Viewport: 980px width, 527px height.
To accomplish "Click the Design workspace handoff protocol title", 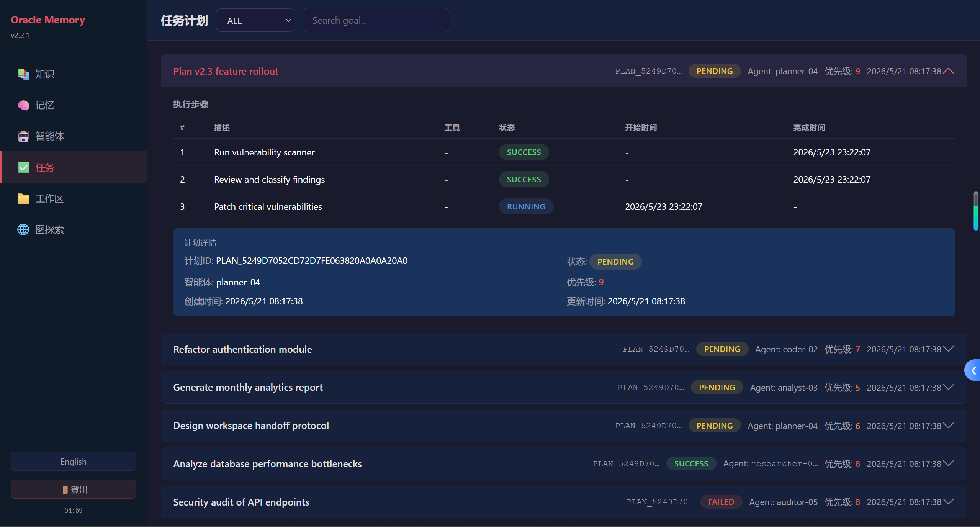I will (251, 426).
